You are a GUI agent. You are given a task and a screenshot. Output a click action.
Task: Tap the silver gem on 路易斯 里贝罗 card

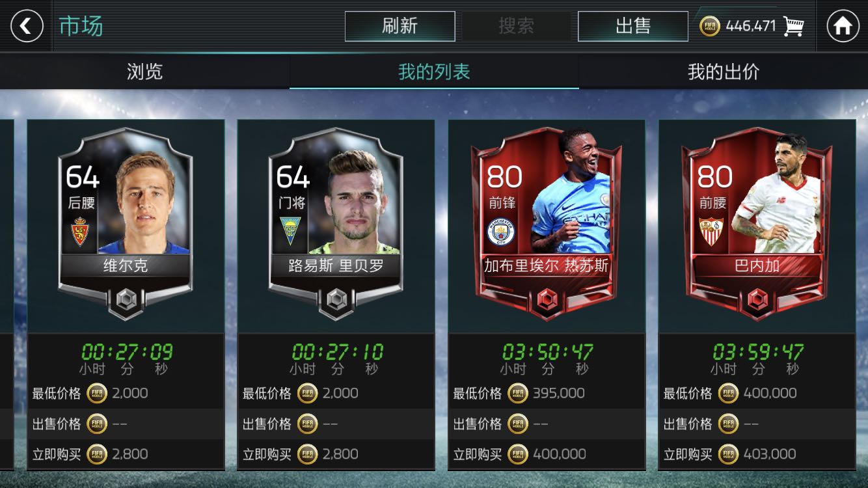coord(336,300)
